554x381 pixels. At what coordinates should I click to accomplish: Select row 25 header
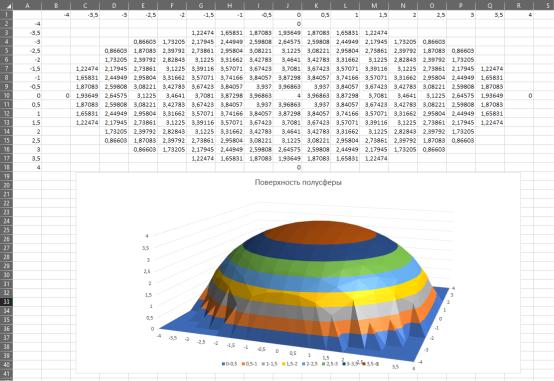tap(6, 230)
